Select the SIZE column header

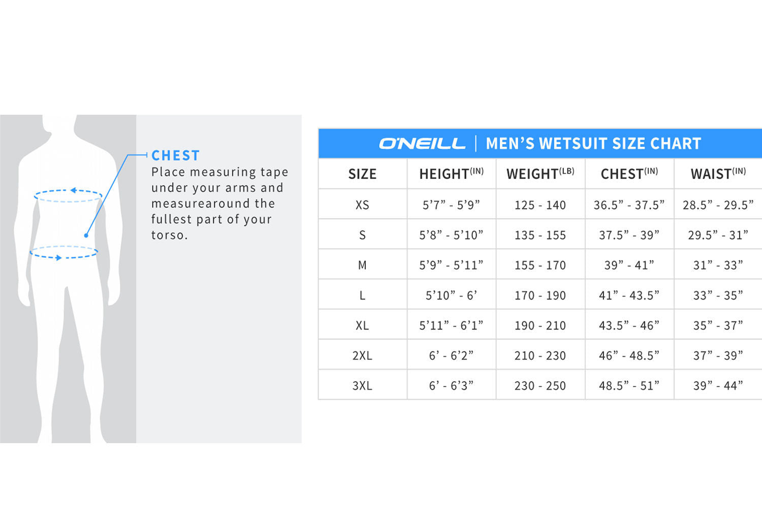tap(362, 174)
